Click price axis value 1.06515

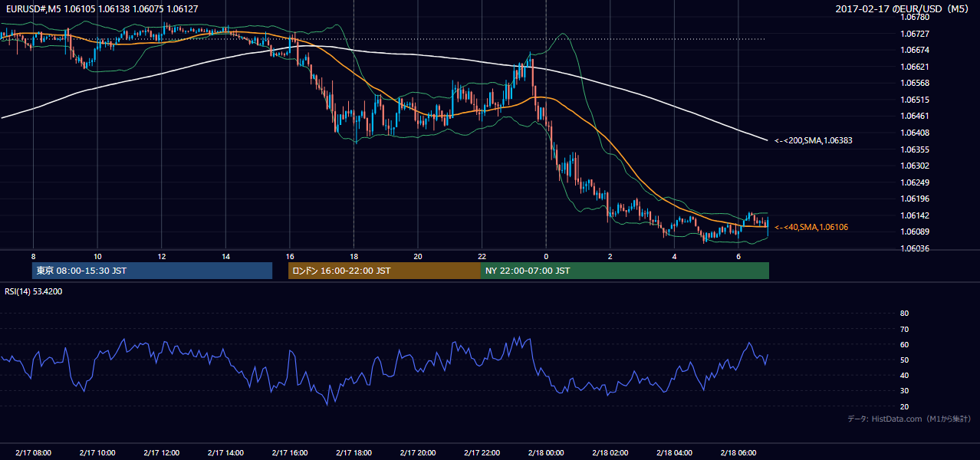point(914,100)
